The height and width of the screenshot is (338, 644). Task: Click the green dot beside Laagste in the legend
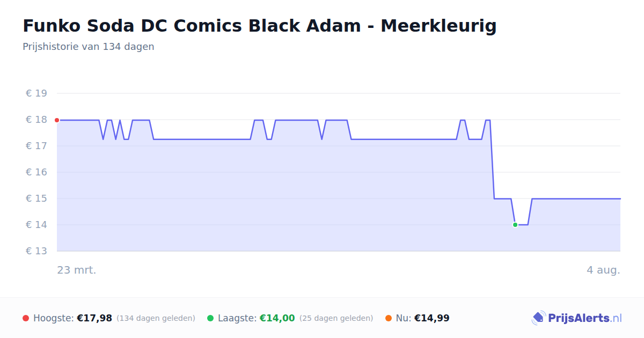pos(210,318)
